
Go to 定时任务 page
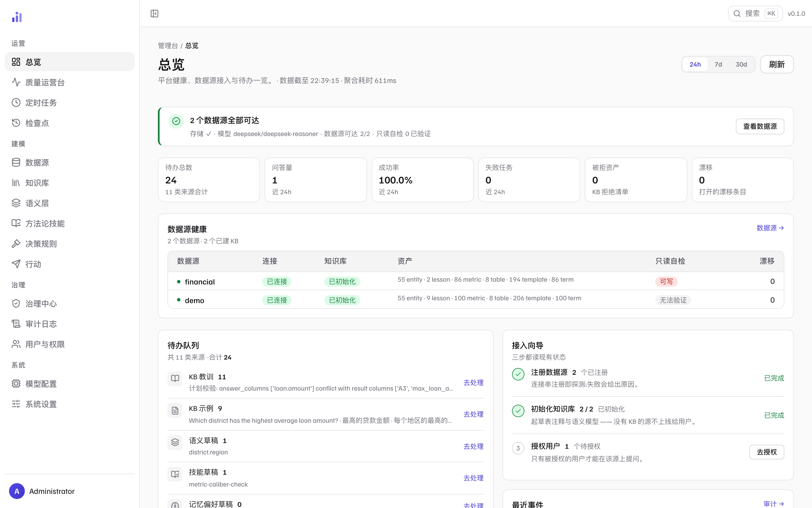tap(69, 102)
